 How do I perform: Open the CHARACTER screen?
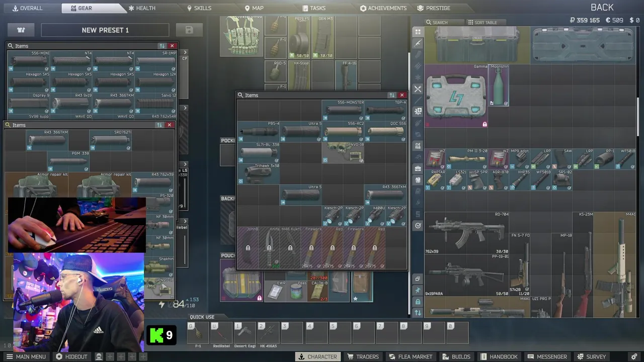(x=317, y=356)
